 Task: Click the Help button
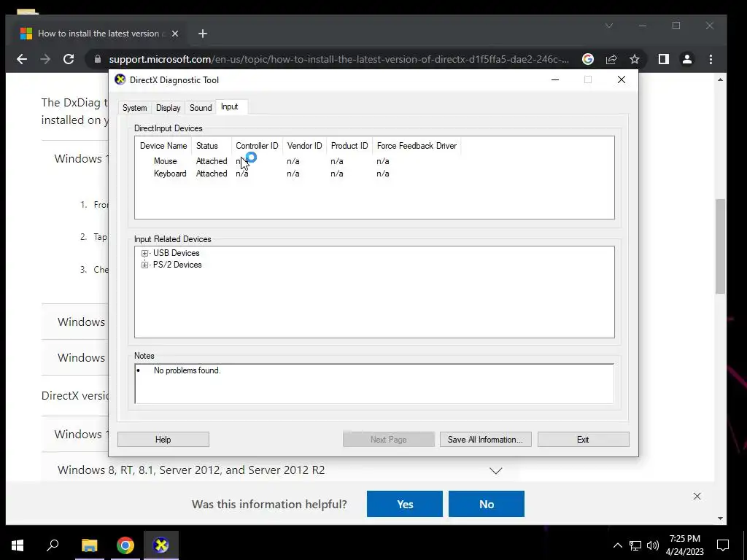pyautogui.click(x=163, y=440)
